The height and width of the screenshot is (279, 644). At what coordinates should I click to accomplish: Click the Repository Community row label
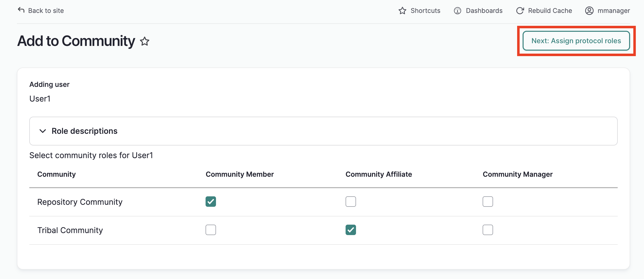[80, 202]
